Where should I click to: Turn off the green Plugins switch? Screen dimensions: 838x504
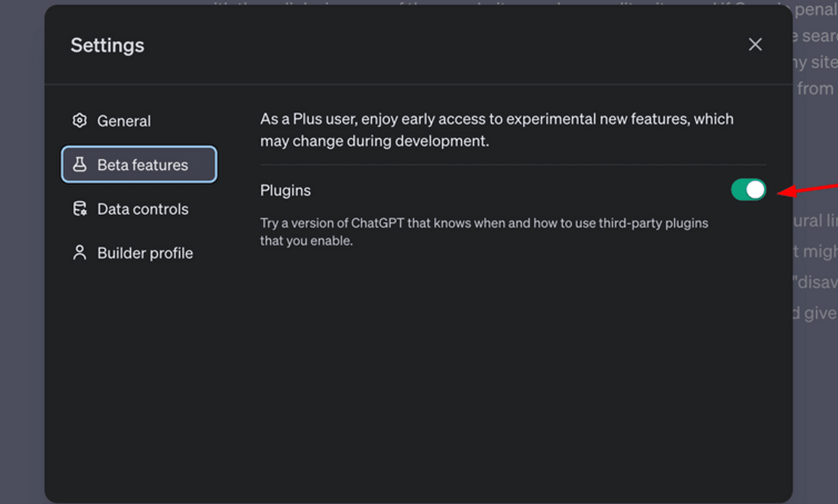pyautogui.click(x=748, y=189)
